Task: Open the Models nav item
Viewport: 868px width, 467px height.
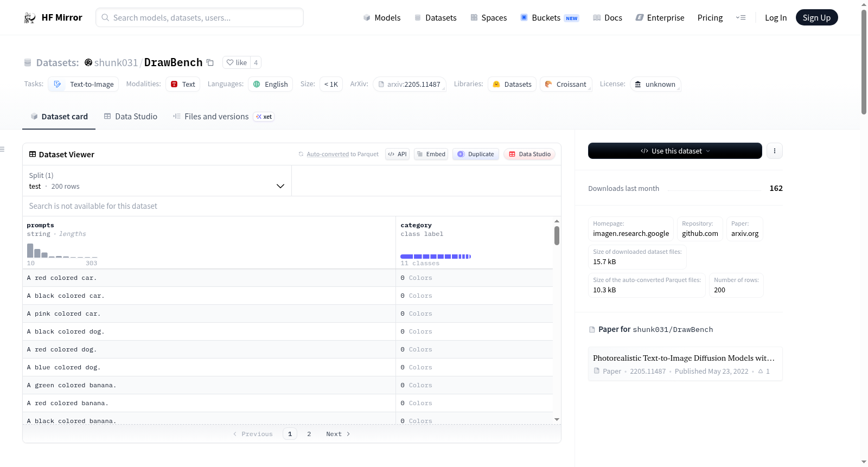Action: [382, 17]
